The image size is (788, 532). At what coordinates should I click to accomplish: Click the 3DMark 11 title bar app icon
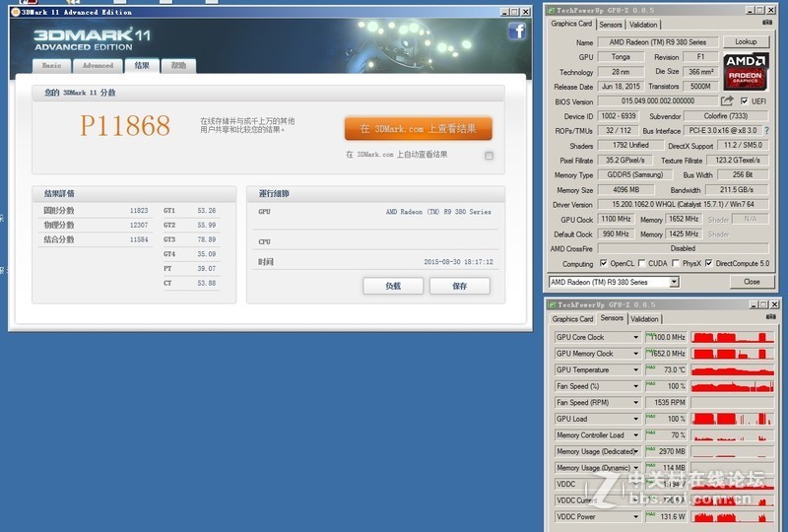(15, 12)
